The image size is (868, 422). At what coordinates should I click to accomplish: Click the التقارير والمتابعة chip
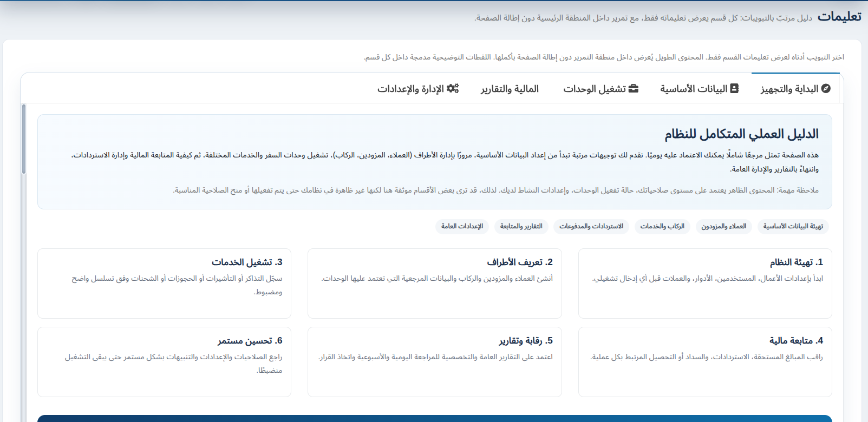pyautogui.click(x=521, y=226)
